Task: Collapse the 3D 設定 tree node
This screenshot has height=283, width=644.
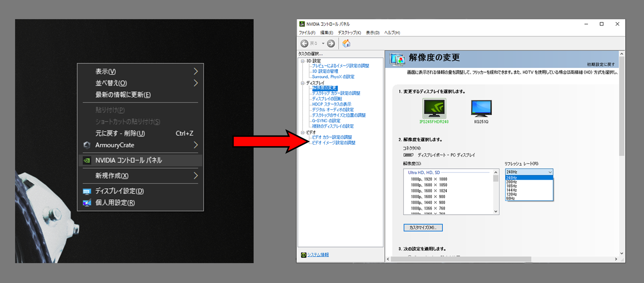Action: click(303, 61)
